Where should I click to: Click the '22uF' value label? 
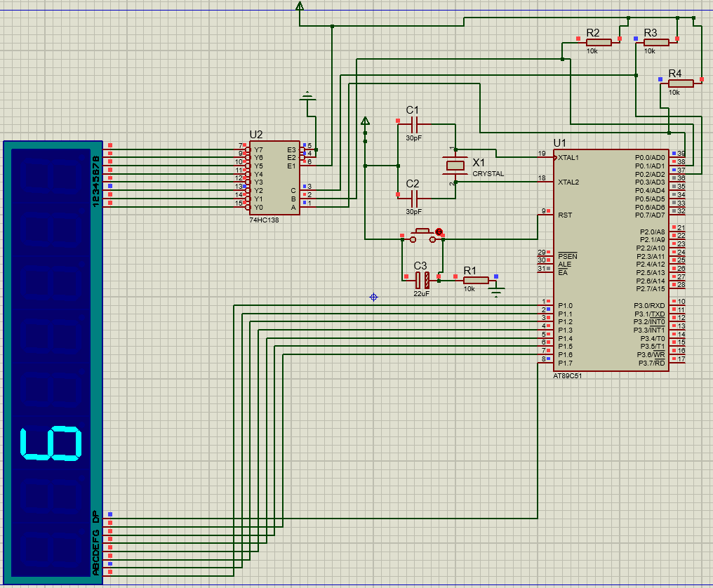click(x=422, y=294)
